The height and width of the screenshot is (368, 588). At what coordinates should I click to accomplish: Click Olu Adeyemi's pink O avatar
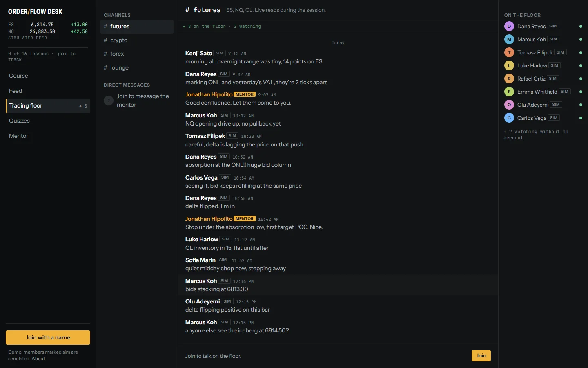click(509, 105)
